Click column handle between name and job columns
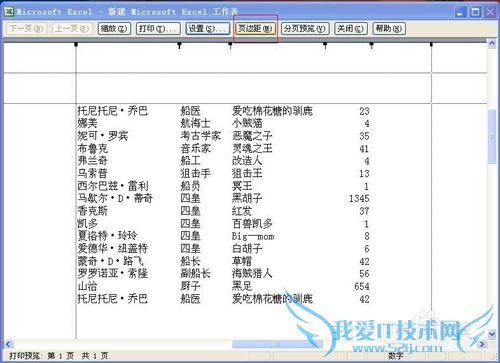This screenshot has height=363, width=500. 179,44
